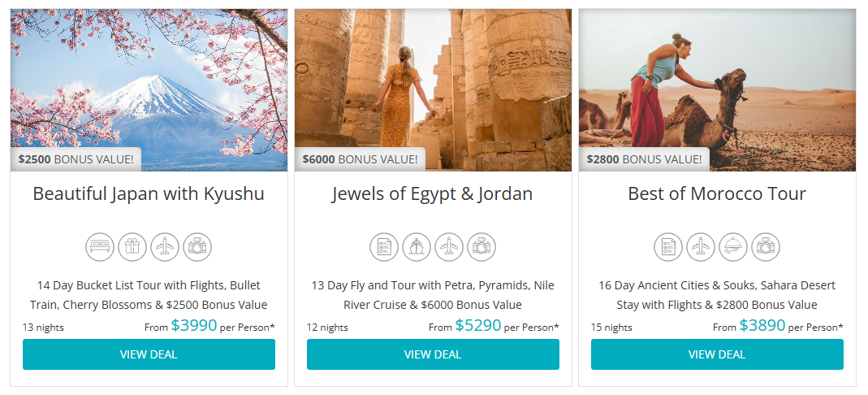Click the camel desert photo
The width and height of the screenshot is (868, 395).
(x=717, y=81)
